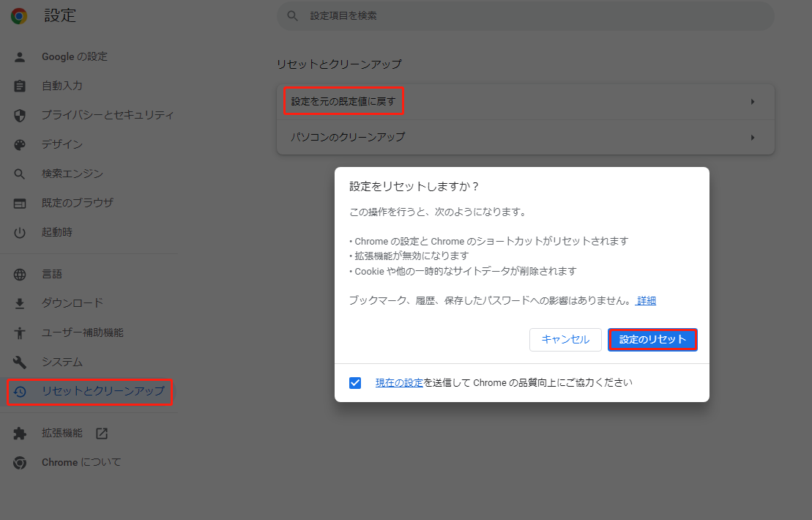The width and height of the screenshot is (812, 520).
Task: Select the 言語 globe icon
Action: 20,275
